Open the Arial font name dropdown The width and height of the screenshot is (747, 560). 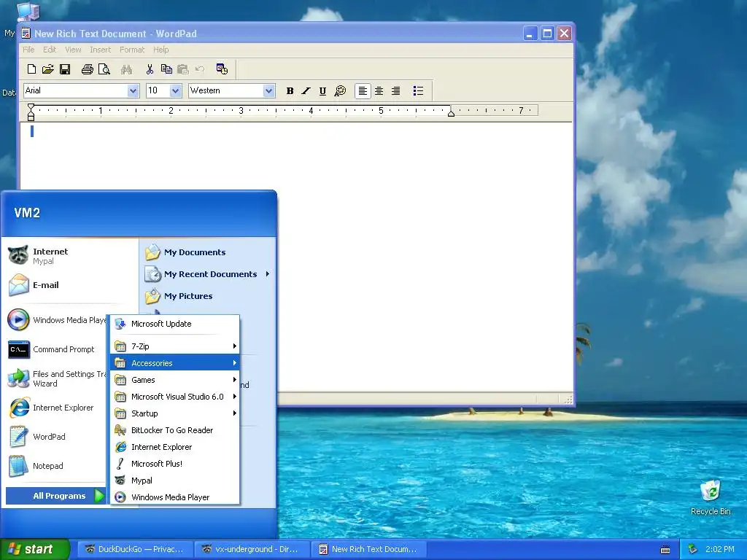(x=133, y=90)
